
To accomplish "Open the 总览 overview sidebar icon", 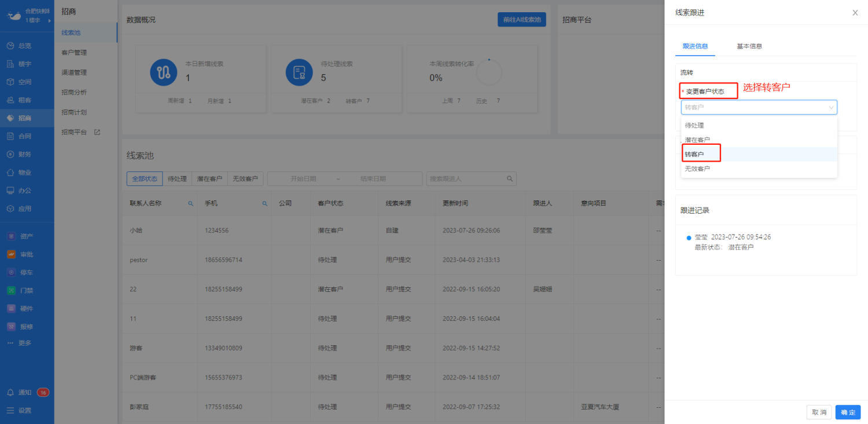I will pos(10,45).
